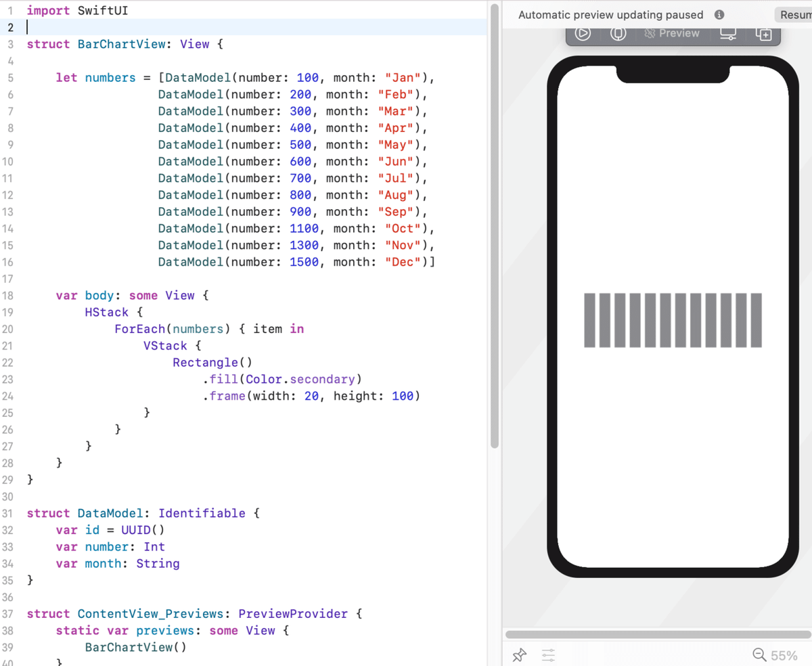
Task: Click "var month: String" line
Action: click(x=118, y=564)
